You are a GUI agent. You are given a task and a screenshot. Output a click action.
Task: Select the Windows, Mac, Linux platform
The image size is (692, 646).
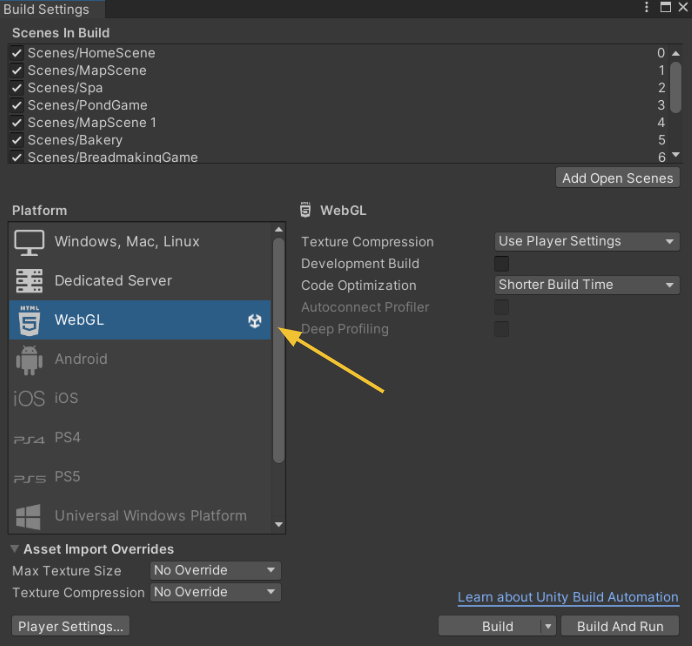click(140, 242)
